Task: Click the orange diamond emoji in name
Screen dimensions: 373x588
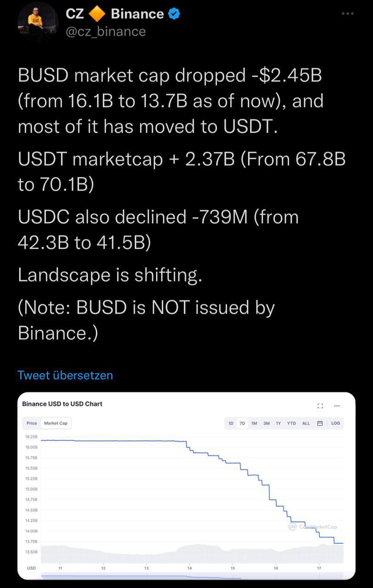Action: point(97,14)
